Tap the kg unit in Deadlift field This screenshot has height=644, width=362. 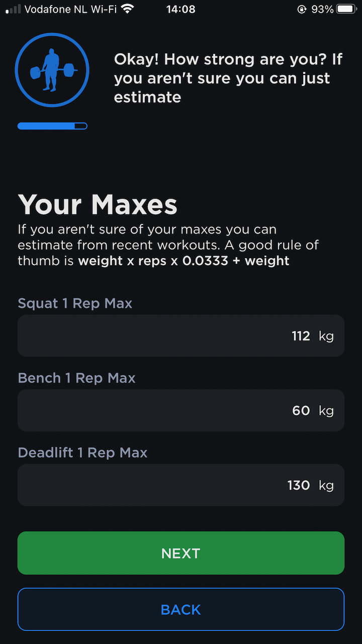click(x=326, y=486)
